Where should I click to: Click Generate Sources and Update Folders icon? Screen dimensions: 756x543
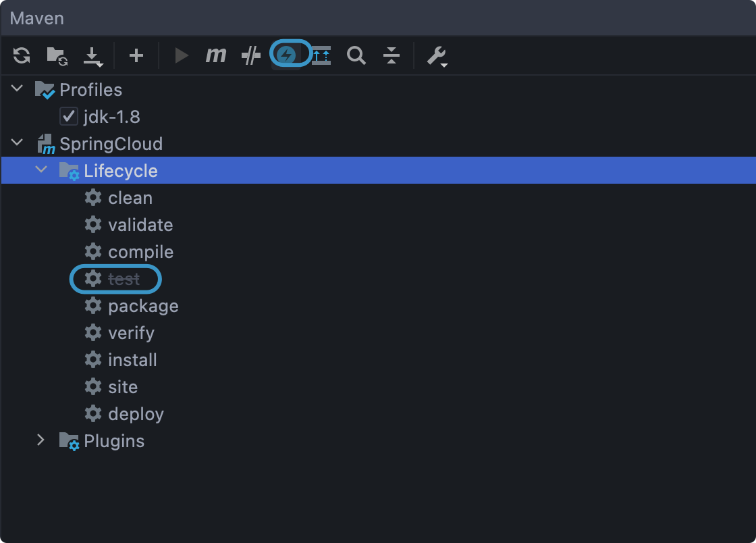click(57, 55)
